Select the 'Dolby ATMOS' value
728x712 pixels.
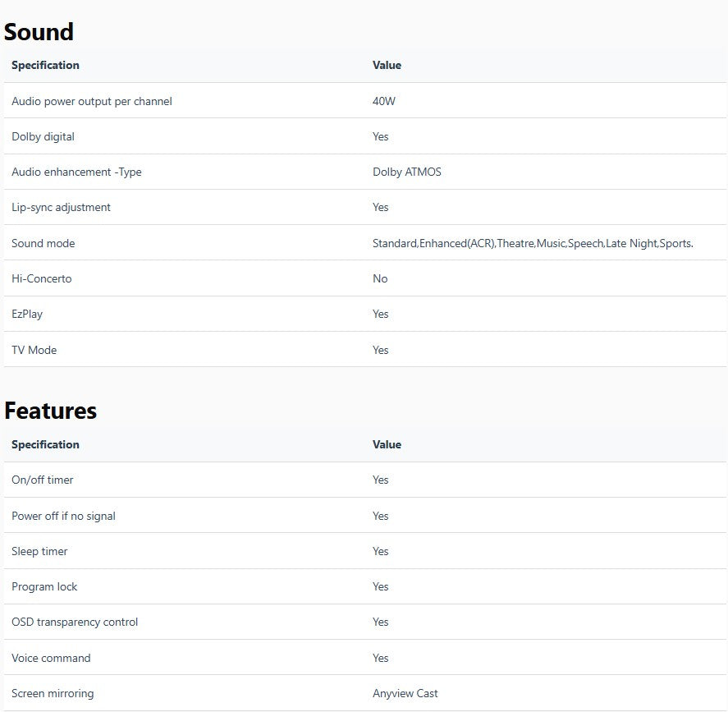coord(407,172)
